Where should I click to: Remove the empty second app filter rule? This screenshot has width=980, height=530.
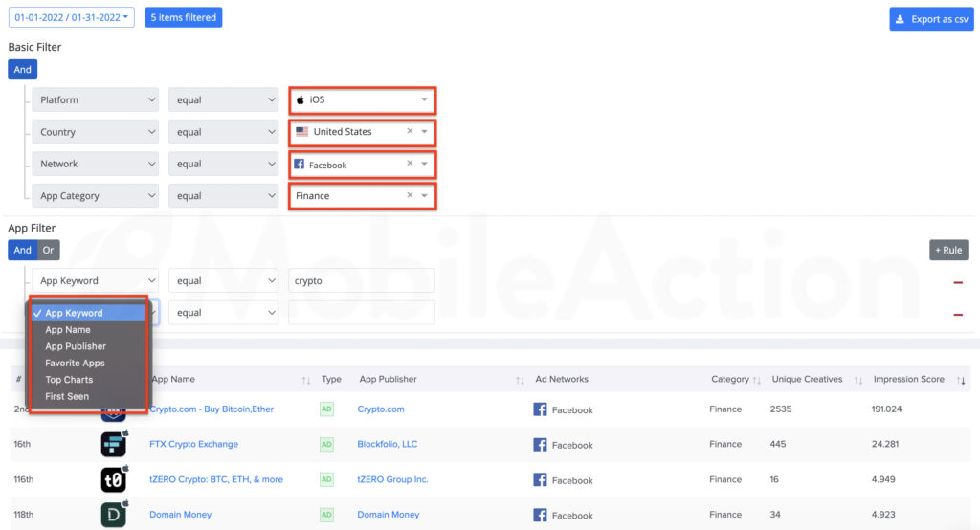click(x=957, y=315)
